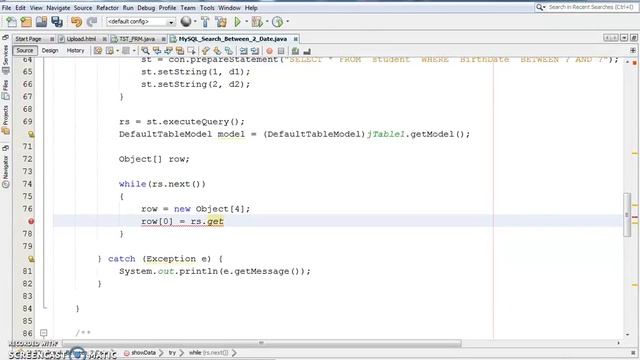Click the Build Project hammer icon
The height and width of the screenshot is (360, 640).
tap(205, 22)
